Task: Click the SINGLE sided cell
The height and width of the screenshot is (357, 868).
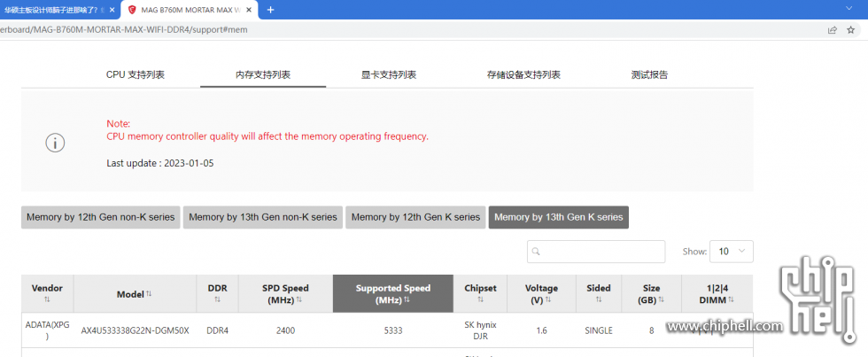Action: coord(599,330)
